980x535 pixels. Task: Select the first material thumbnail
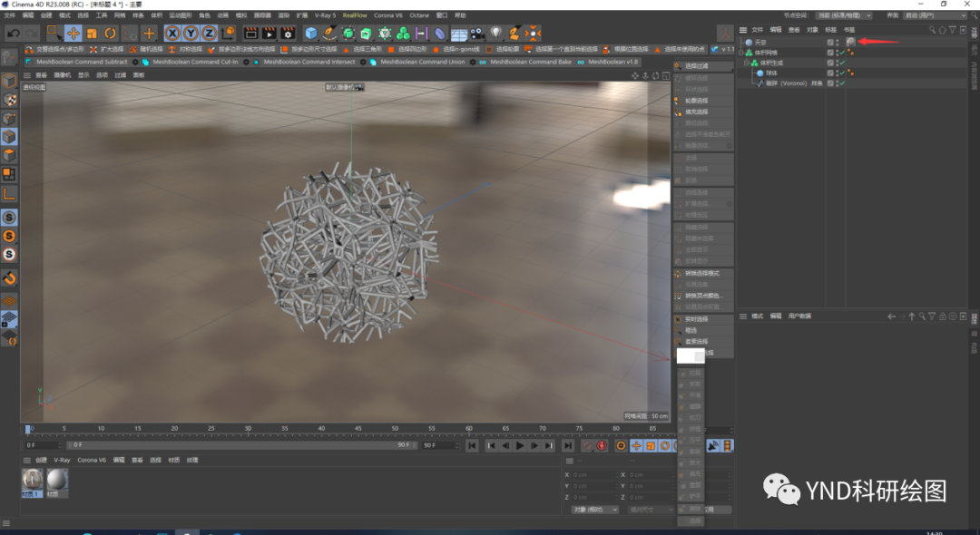(32, 482)
